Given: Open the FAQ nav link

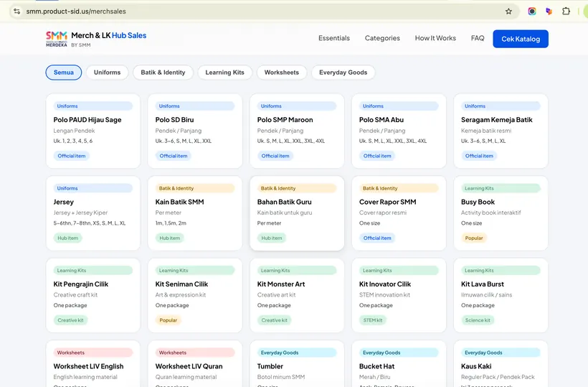Looking at the screenshot, I should (478, 38).
